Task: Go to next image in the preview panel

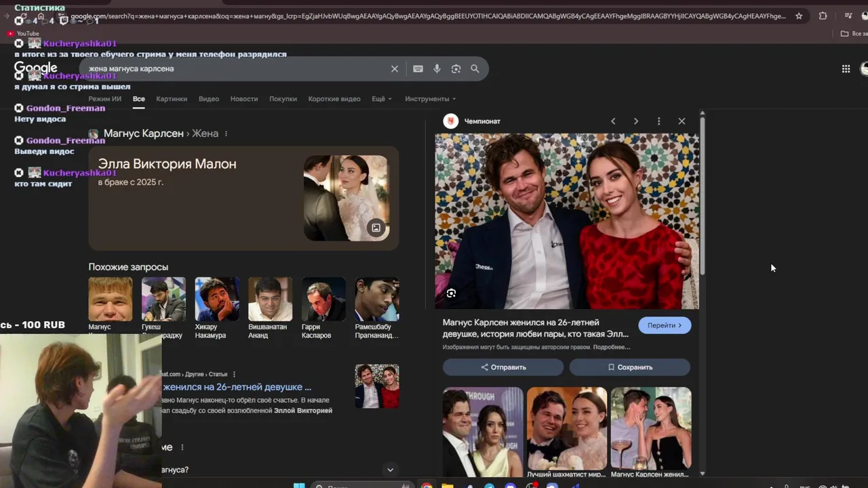Action: point(635,121)
